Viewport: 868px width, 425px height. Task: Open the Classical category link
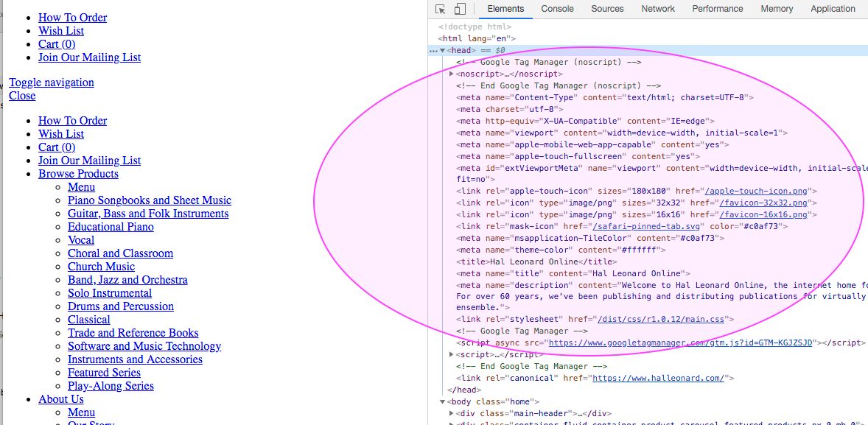[x=89, y=320]
